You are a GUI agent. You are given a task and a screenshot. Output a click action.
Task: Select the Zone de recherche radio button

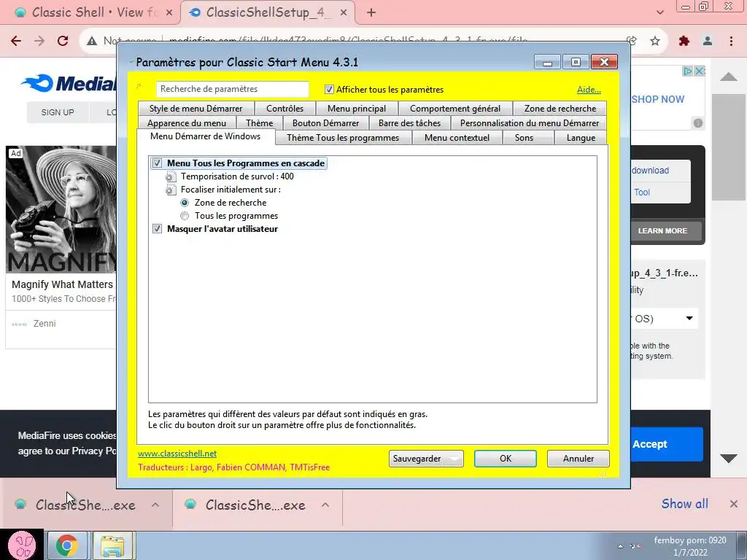pyautogui.click(x=185, y=203)
